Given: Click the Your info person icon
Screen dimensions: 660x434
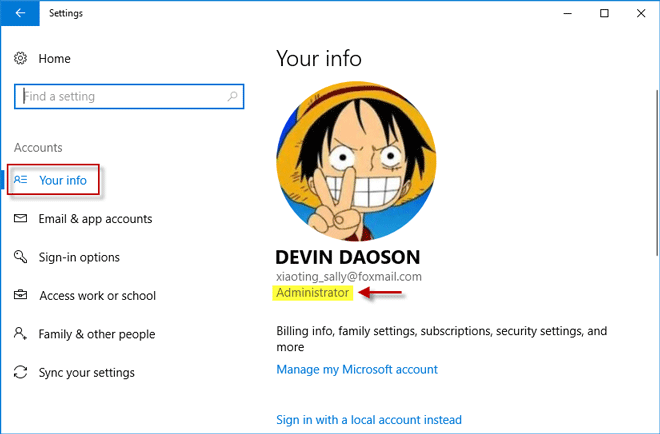Looking at the screenshot, I should pyautogui.click(x=21, y=181).
